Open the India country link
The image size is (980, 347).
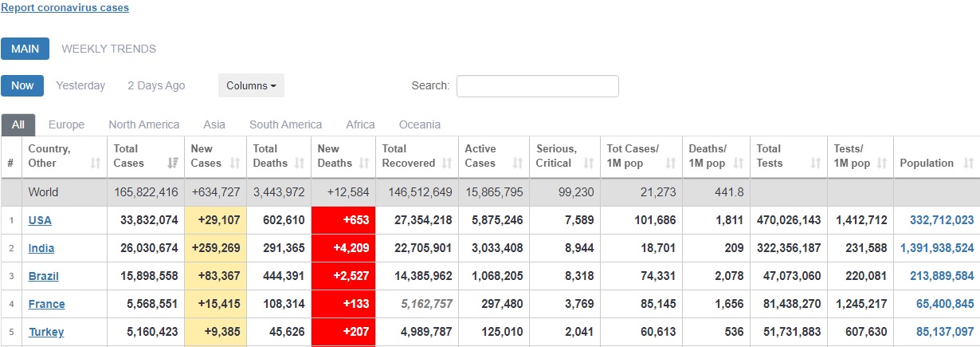click(41, 248)
